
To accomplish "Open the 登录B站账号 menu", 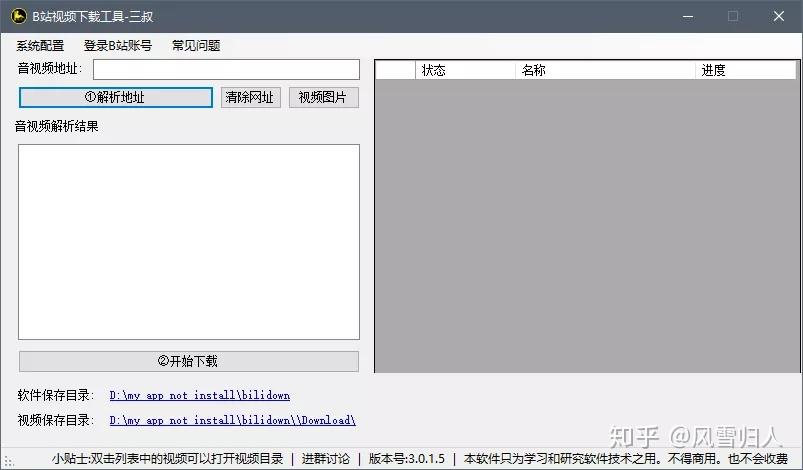I will (x=118, y=46).
